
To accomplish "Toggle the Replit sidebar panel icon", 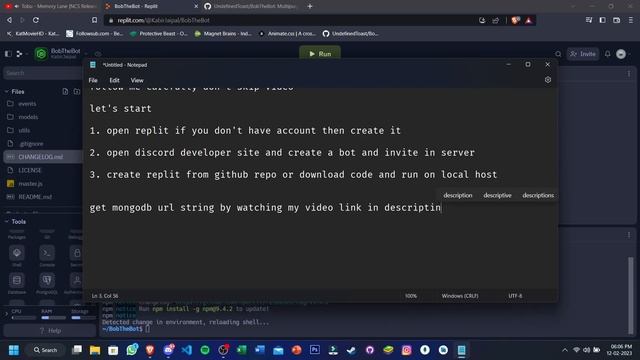I will (x=8, y=53).
